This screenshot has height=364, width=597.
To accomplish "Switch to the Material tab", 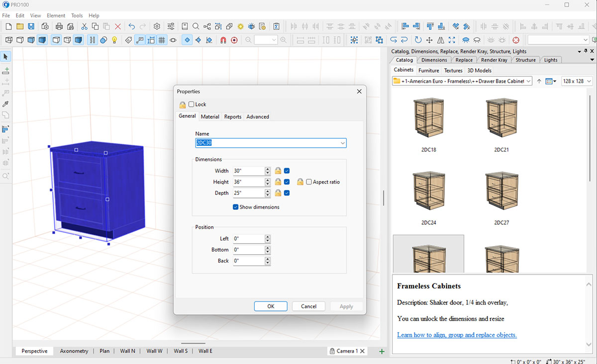I will coord(210,117).
